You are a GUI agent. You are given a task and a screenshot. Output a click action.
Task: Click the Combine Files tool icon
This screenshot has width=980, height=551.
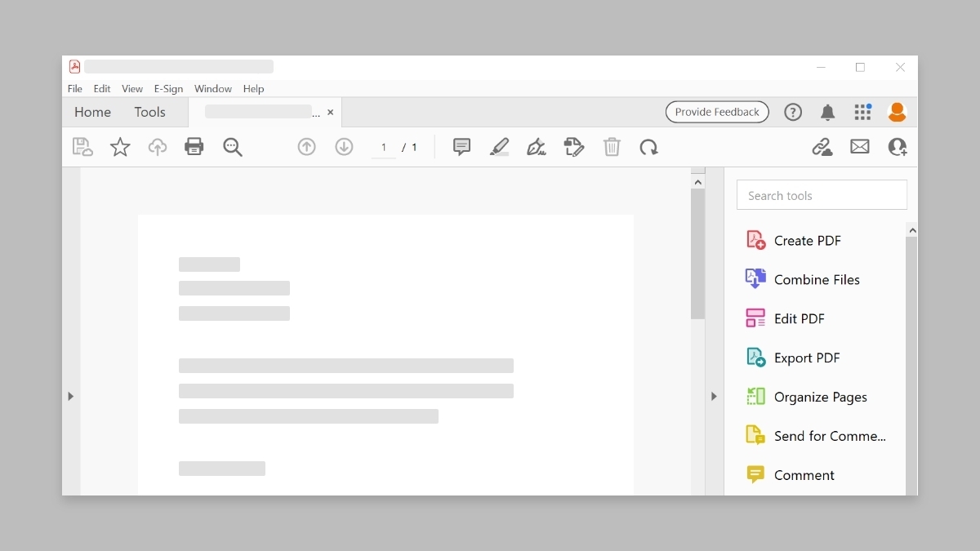[x=755, y=279]
